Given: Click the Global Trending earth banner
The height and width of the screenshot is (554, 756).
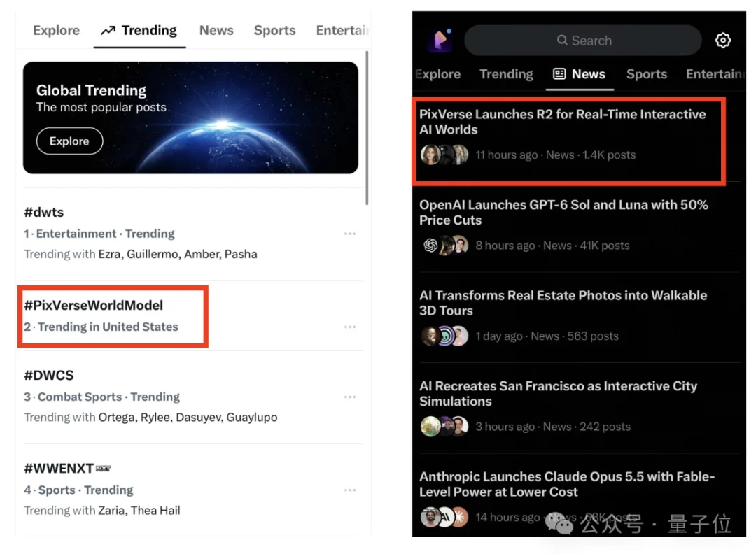Looking at the screenshot, I should [190, 118].
